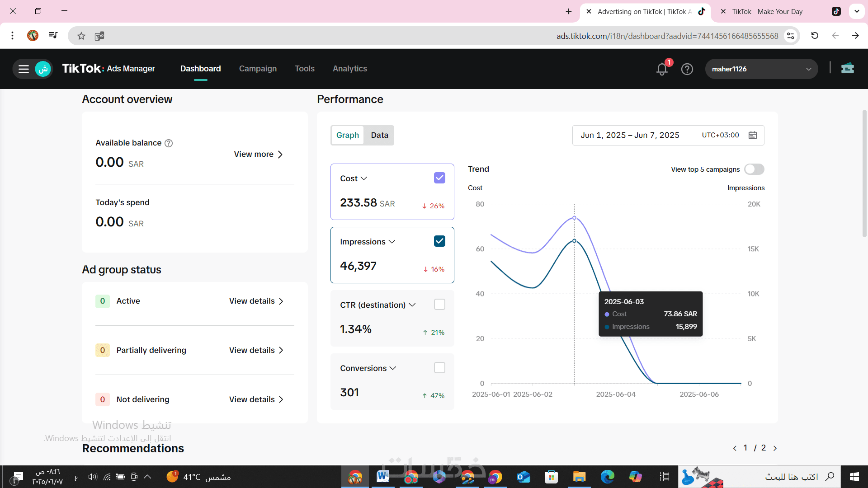Click the help question mark icon
Viewport: 868px width, 488px height.
coord(687,69)
